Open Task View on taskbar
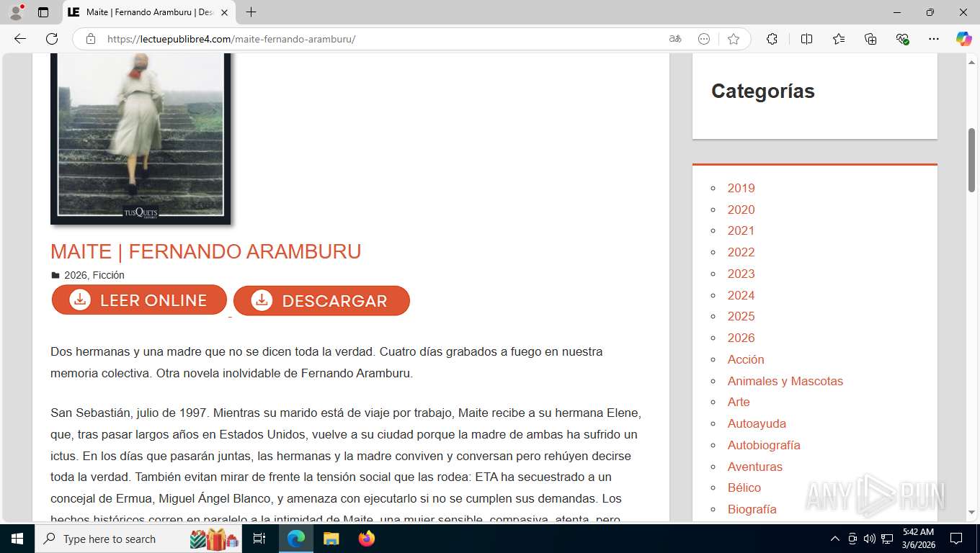Image resolution: width=980 pixels, height=553 pixels. 260,539
